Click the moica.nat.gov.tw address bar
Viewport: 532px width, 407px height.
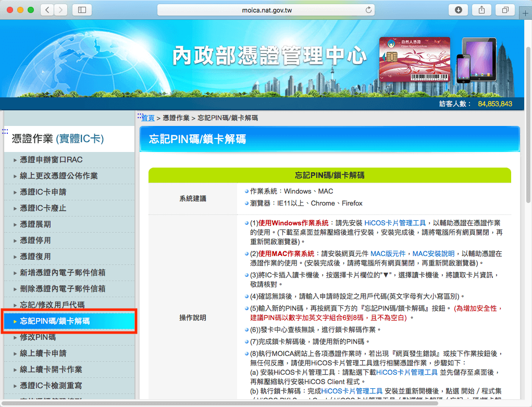266,10
